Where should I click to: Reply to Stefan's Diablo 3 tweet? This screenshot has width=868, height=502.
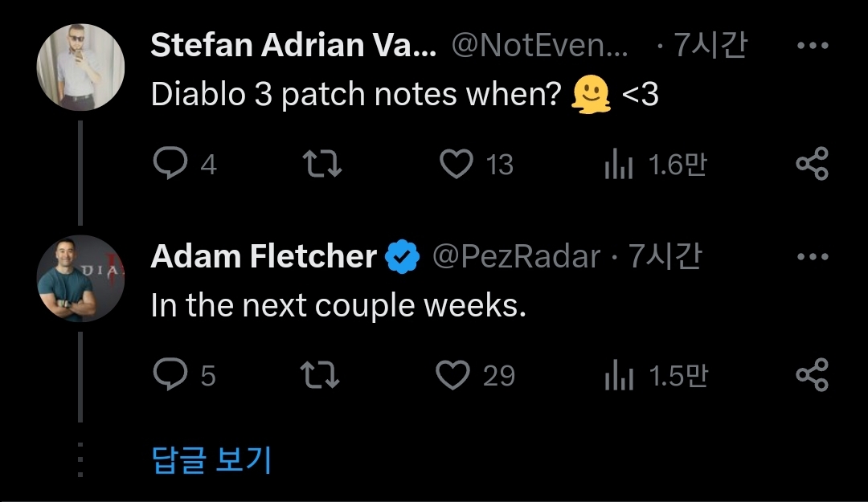click(170, 165)
